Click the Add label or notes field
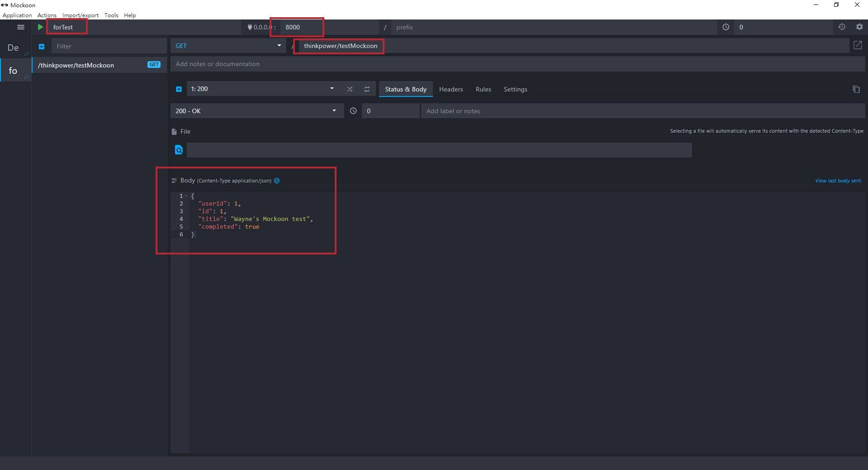Screen dimensions: 868x470 (x=643, y=111)
